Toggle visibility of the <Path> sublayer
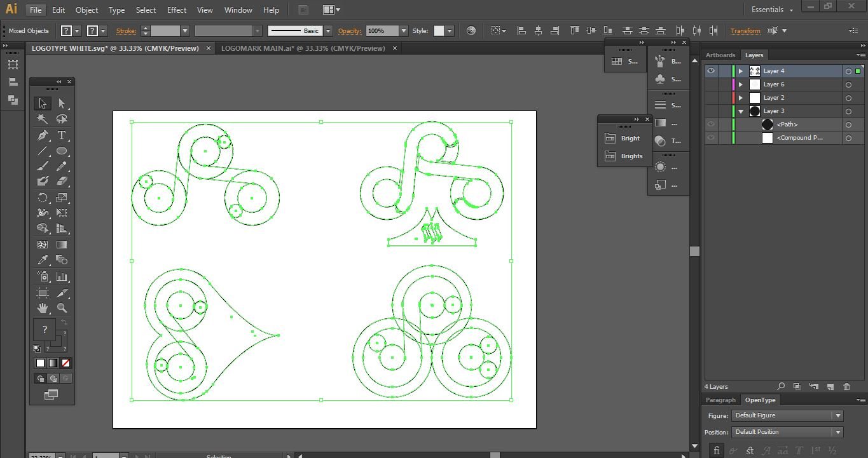 point(711,125)
